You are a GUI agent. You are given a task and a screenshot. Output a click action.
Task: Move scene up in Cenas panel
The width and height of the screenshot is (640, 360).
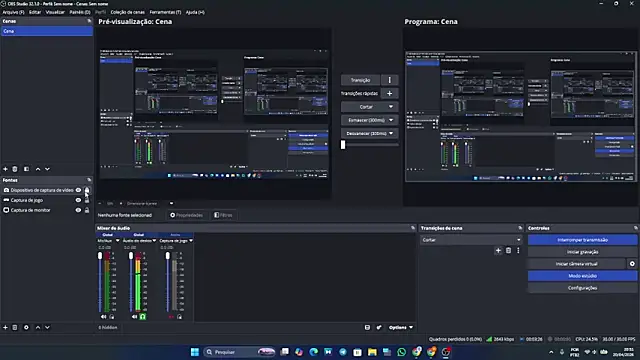click(x=38, y=169)
